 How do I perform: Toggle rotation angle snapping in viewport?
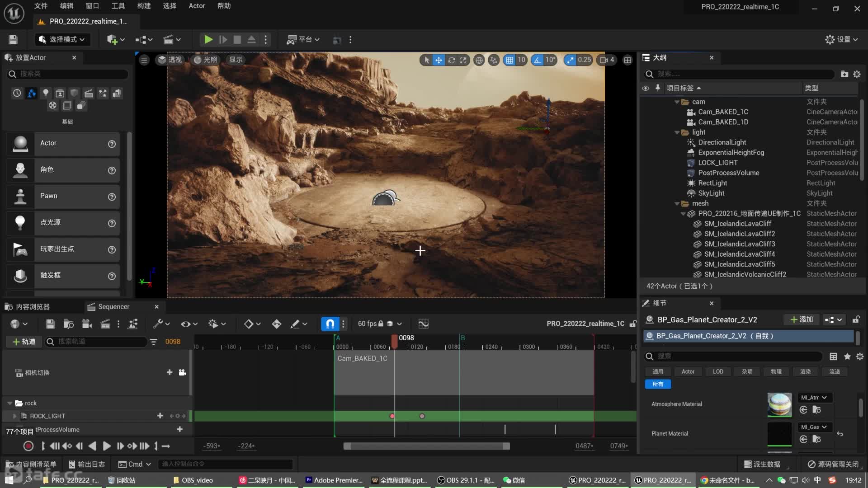click(537, 60)
